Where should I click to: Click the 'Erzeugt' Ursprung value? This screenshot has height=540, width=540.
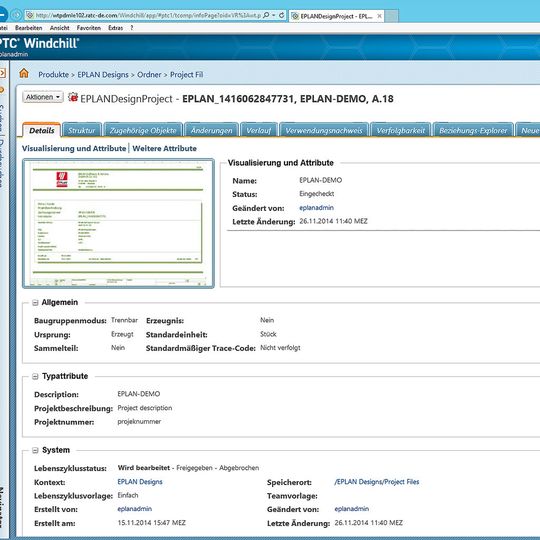coord(122,334)
